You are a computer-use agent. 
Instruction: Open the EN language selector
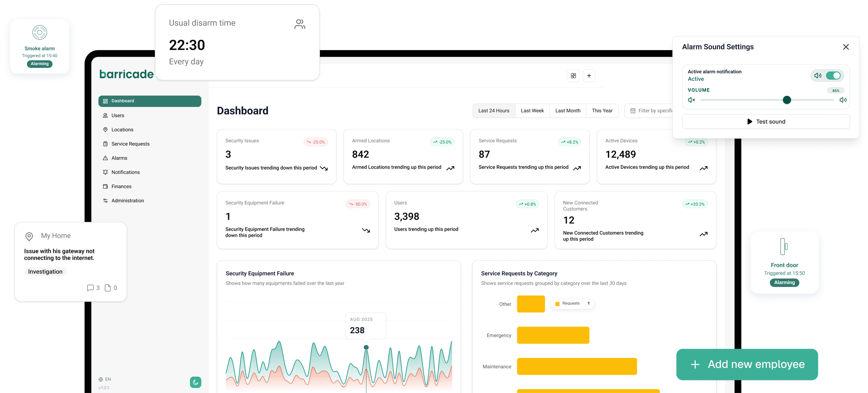click(105, 379)
